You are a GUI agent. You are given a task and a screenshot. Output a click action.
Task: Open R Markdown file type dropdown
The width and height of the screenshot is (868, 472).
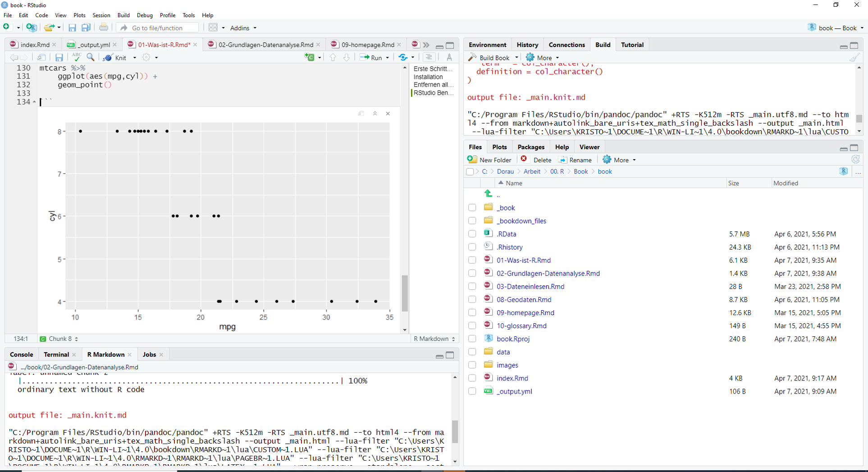click(434, 339)
